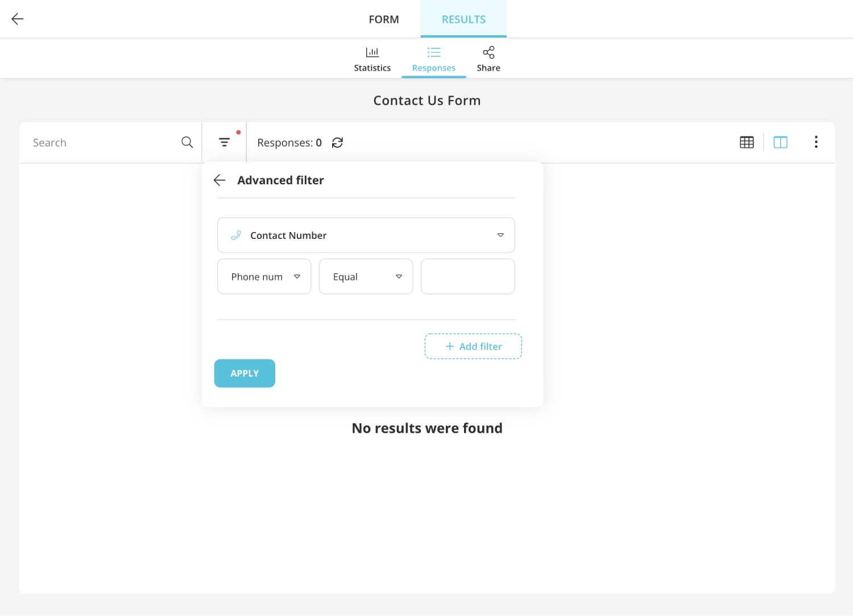Click Add filter to create another condition
Screen dimensions: 853x616
coord(473,346)
